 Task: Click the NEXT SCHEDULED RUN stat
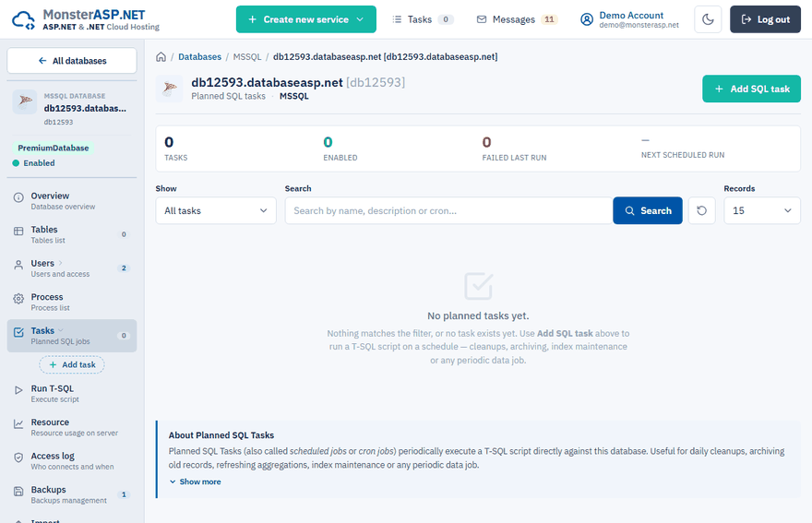pos(683,149)
